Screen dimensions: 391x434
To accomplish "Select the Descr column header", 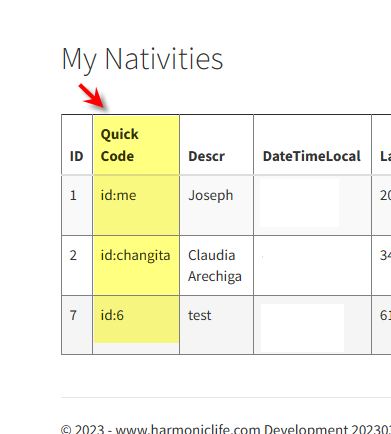I will click(217, 145).
